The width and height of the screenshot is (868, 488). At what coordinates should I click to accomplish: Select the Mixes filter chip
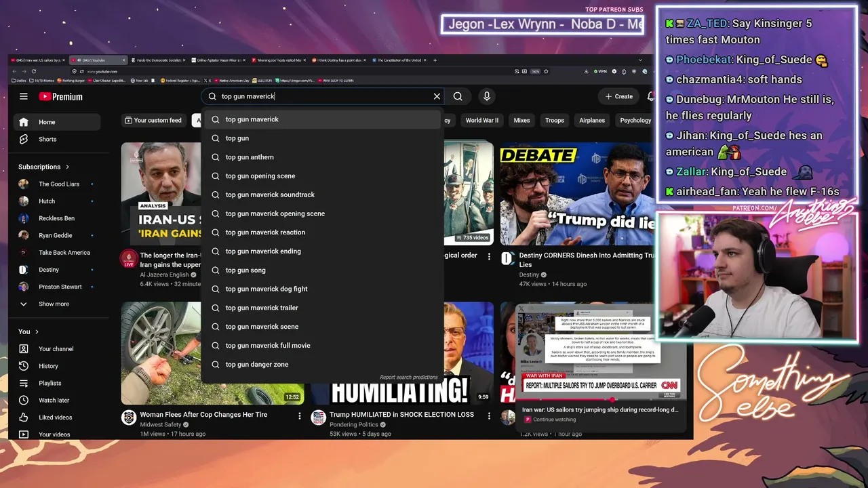[521, 121]
